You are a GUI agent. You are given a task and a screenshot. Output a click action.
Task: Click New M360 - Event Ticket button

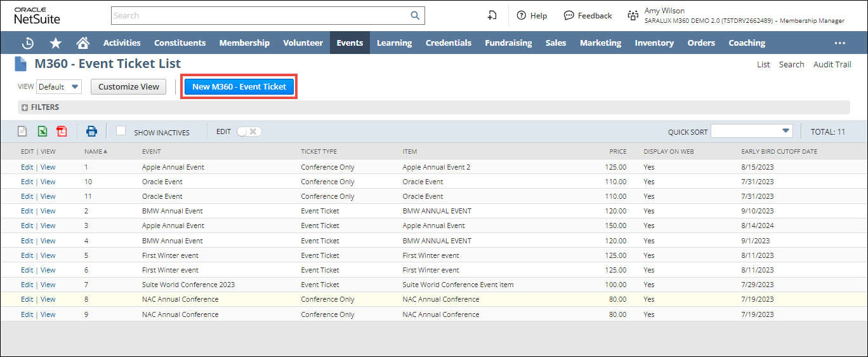coord(239,87)
